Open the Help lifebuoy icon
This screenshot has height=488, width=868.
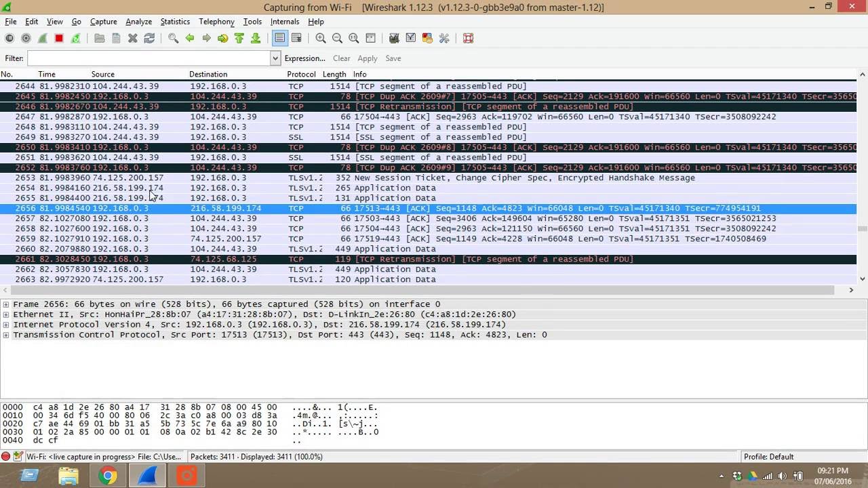pos(468,39)
